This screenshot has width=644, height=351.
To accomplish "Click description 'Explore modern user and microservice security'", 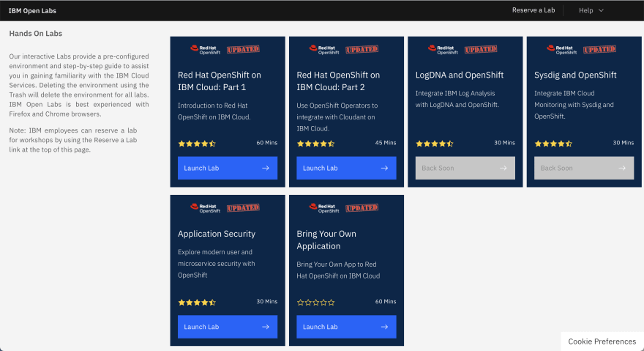I will 217,264.
